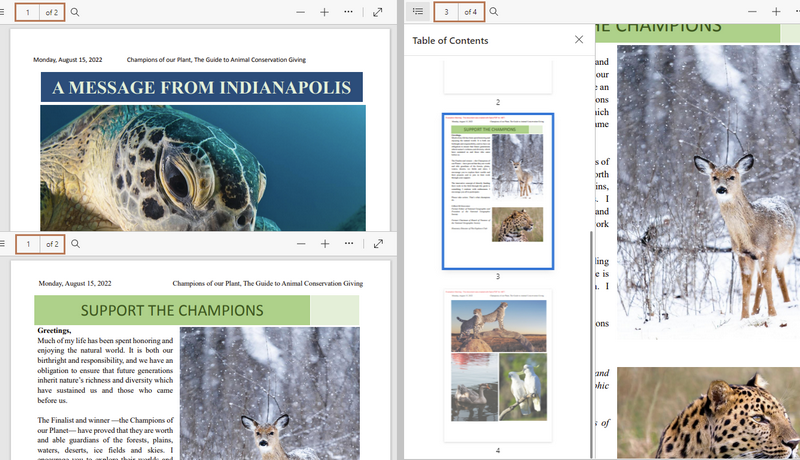
Task: Open search in the top-left viewer
Action: (x=75, y=12)
